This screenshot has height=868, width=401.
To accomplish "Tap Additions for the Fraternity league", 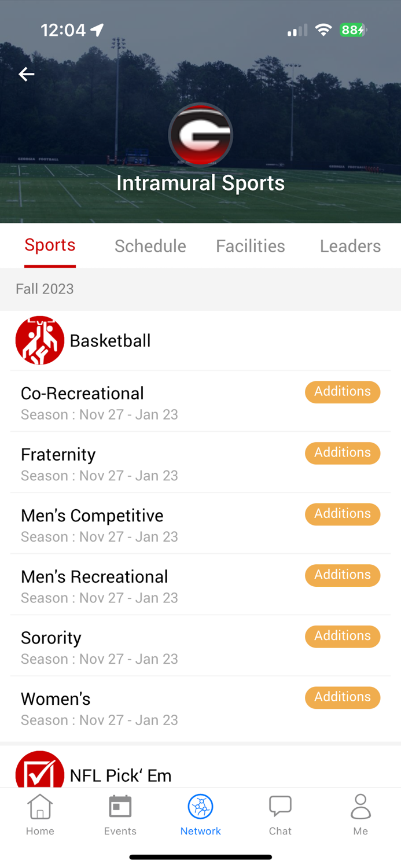I will (342, 453).
